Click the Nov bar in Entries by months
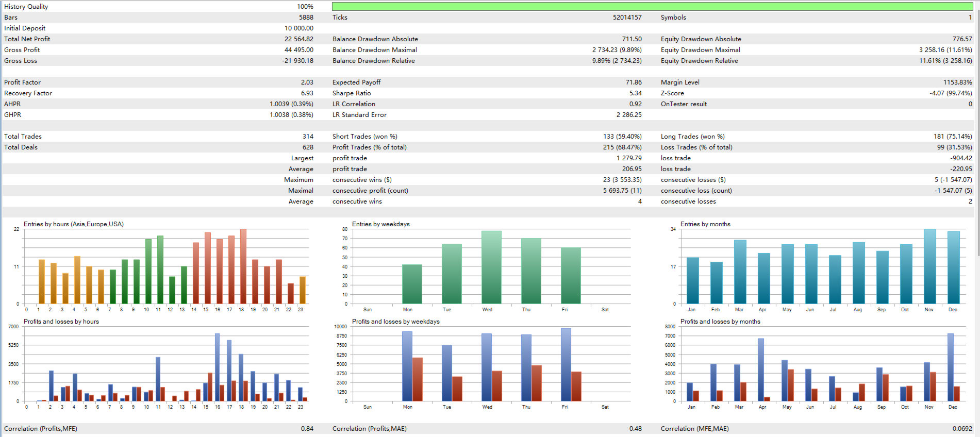 (930, 266)
